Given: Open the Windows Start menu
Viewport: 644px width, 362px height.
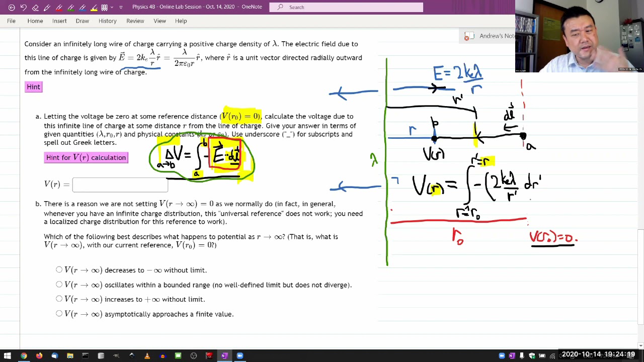Looking at the screenshot, I should coord(8,356).
